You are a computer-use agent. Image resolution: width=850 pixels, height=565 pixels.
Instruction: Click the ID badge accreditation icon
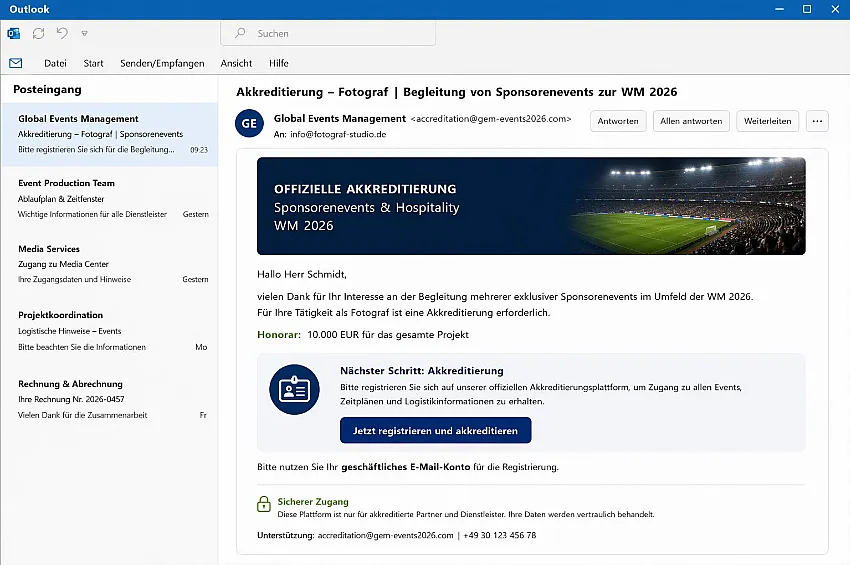click(294, 389)
